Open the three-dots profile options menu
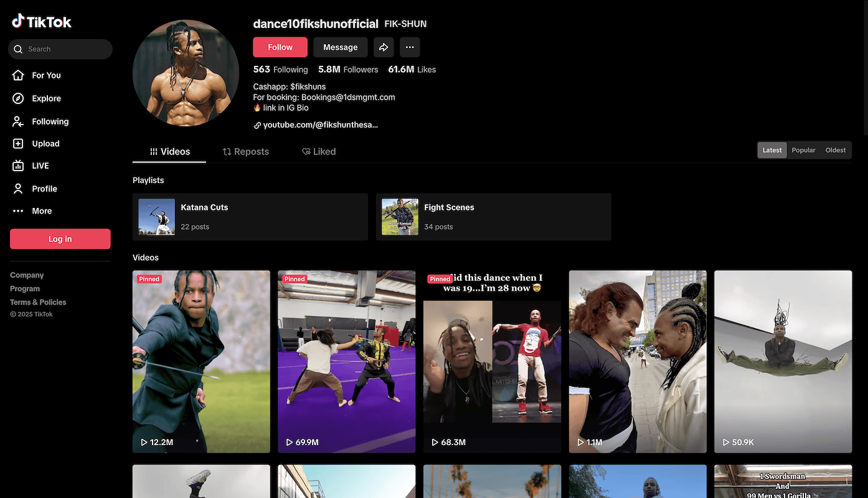The image size is (868, 498). 409,47
